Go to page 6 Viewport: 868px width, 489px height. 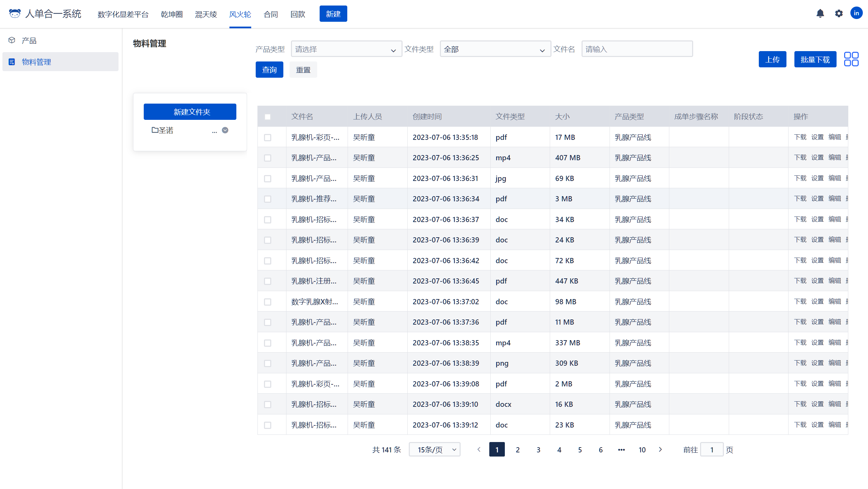click(601, 450)
